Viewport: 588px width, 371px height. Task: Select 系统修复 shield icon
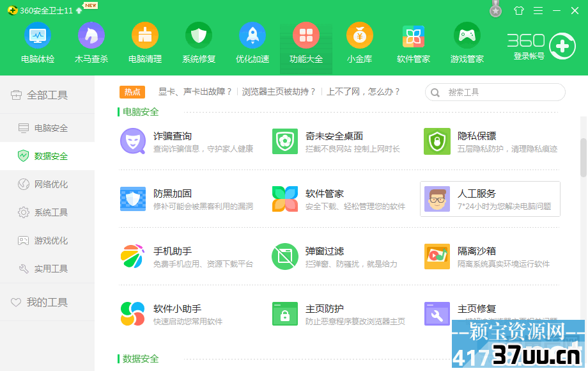199,36
